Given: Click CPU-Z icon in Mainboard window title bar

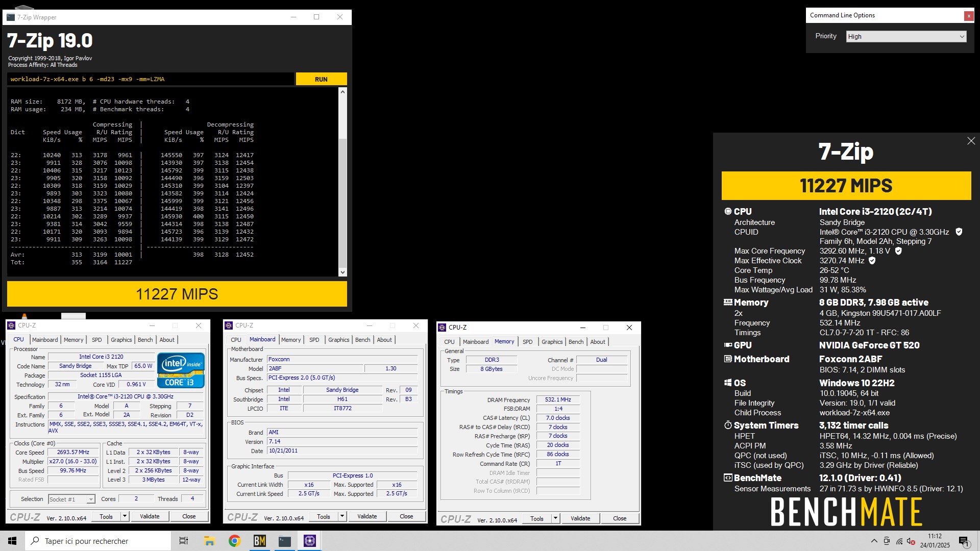Looking at the screenshot, I should [229, 325].
